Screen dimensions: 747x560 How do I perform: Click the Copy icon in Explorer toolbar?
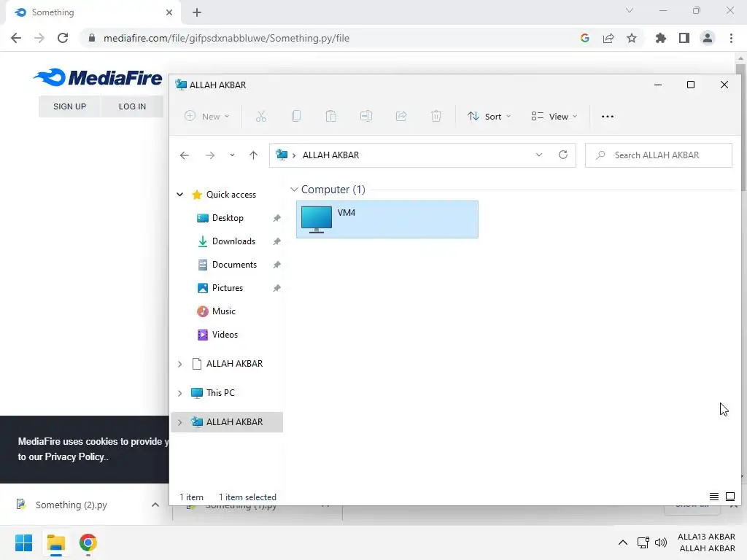(296, 116)
